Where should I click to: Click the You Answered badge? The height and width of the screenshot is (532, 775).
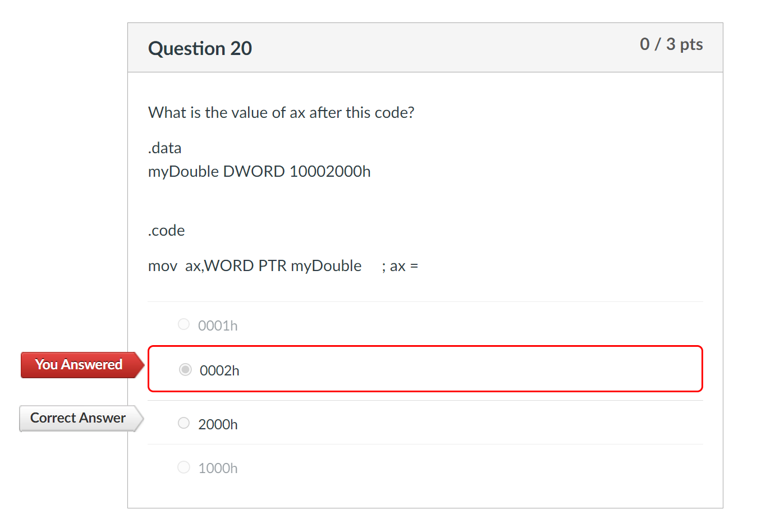click(x=79, y=365)
